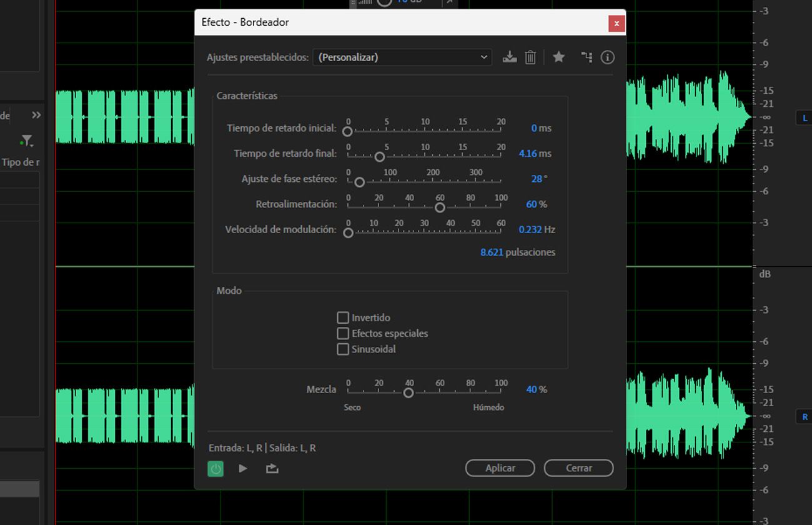Image resolution: width=812 pixels, height=525 pixels.
Task: Open effect information via the info icon
Action: [x=607, y=57]
